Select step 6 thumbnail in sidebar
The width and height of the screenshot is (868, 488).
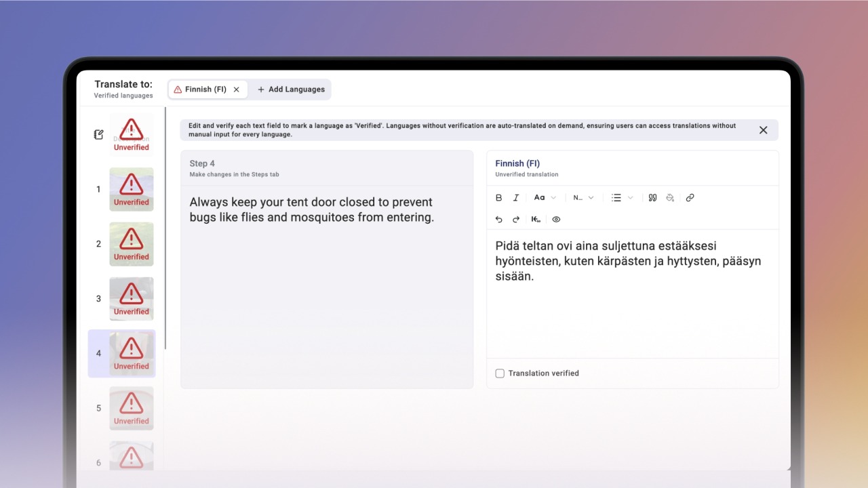click(132, 455)
